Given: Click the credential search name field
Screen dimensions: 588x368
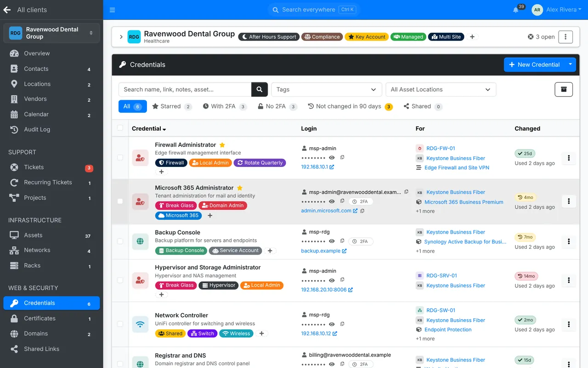Looking at the screenshot, I should pyautogui.click(x=185, y=89).
